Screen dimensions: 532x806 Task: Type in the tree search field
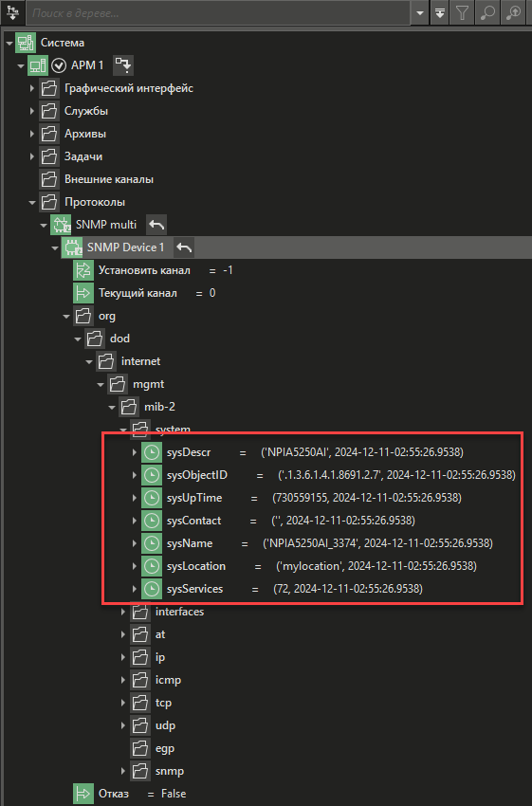pos(218,13)
